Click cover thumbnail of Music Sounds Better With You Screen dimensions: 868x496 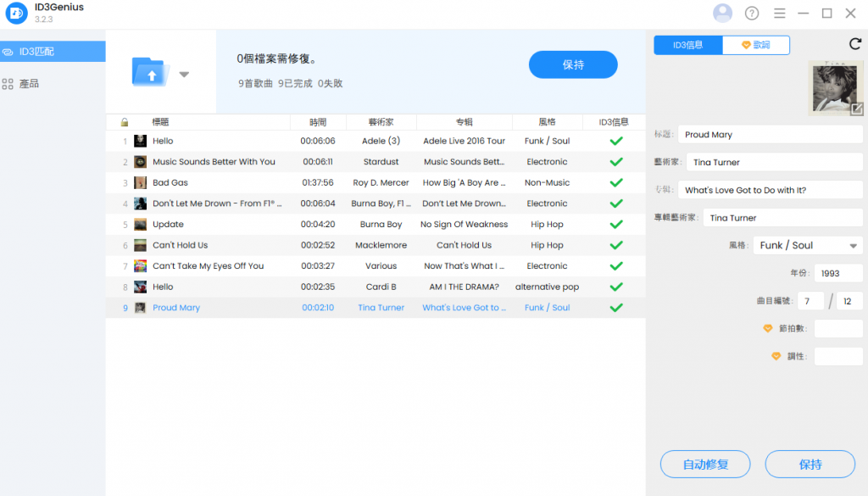pos(141,162)
